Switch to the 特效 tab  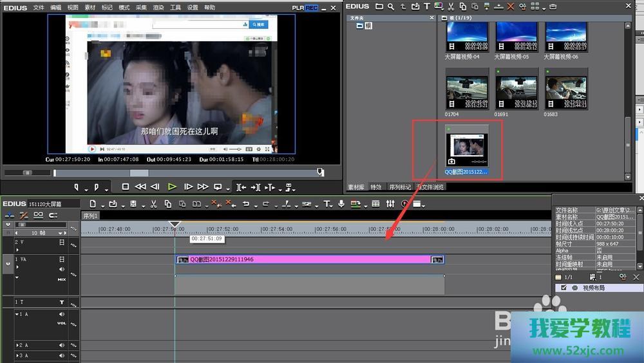376,187
